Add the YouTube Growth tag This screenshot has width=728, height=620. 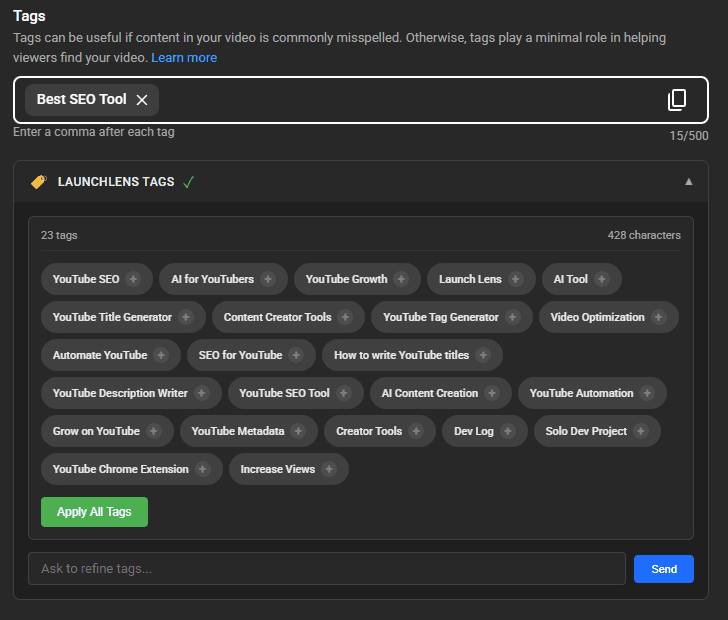point(401,279)
